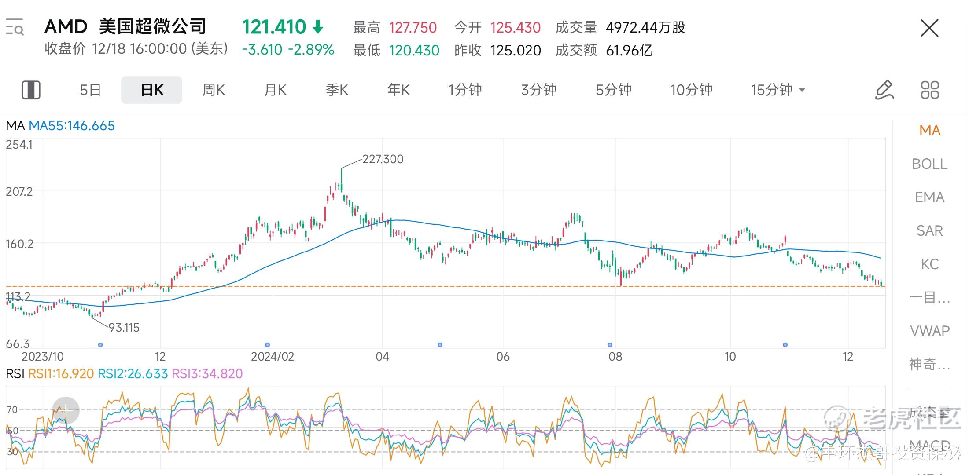This screenshot has width=980, height=475.
Task: Enable the BOLL indicator
Action: pyautogui.click(x=929, y=164)
